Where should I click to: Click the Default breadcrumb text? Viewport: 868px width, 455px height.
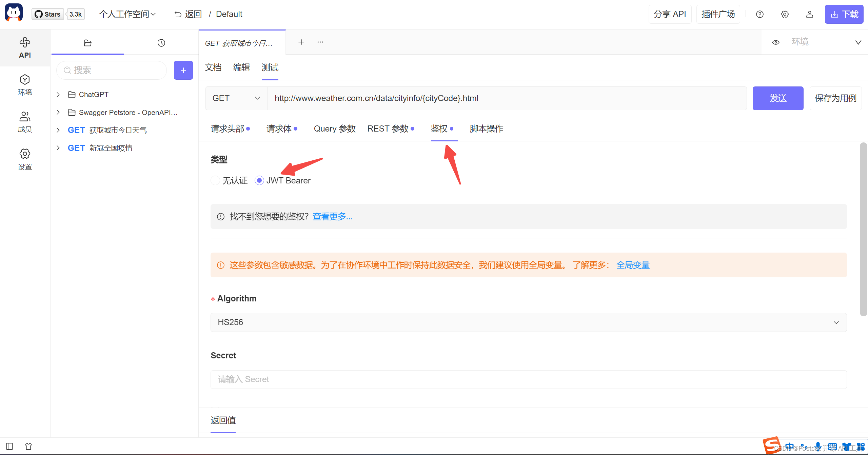[x=229, y=14]
